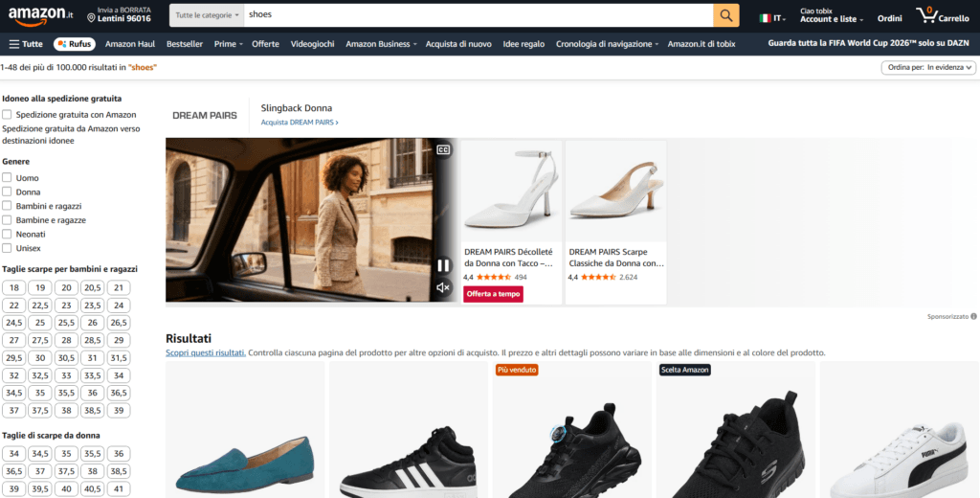Click the DREAM PAIRS brand logo
The height and width of the screenshot is (498, 980).
(205, 116)
